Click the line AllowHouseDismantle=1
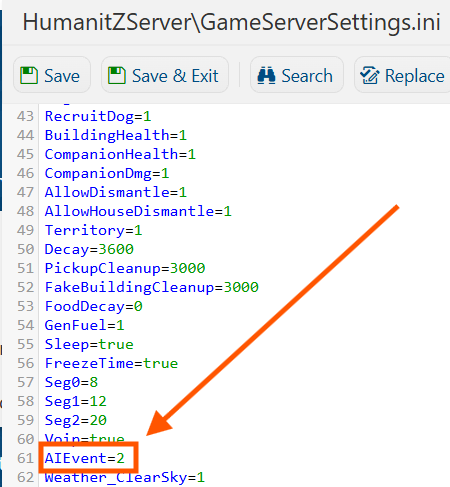This screenshot has height=487, width=450. click(138, 211)
